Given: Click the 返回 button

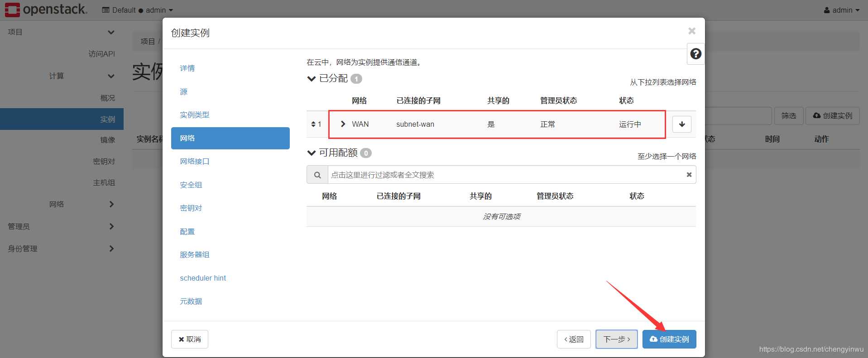Looking at the screenshot, I should 574,339.
